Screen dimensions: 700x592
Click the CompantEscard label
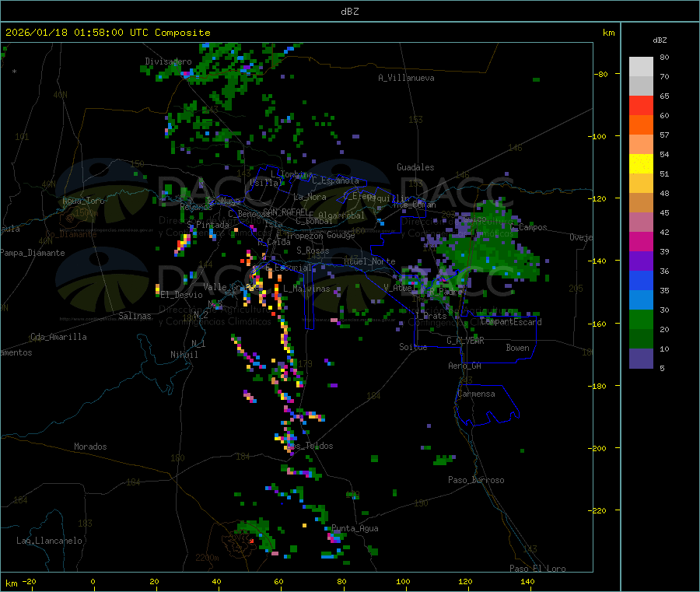(511, 321)
